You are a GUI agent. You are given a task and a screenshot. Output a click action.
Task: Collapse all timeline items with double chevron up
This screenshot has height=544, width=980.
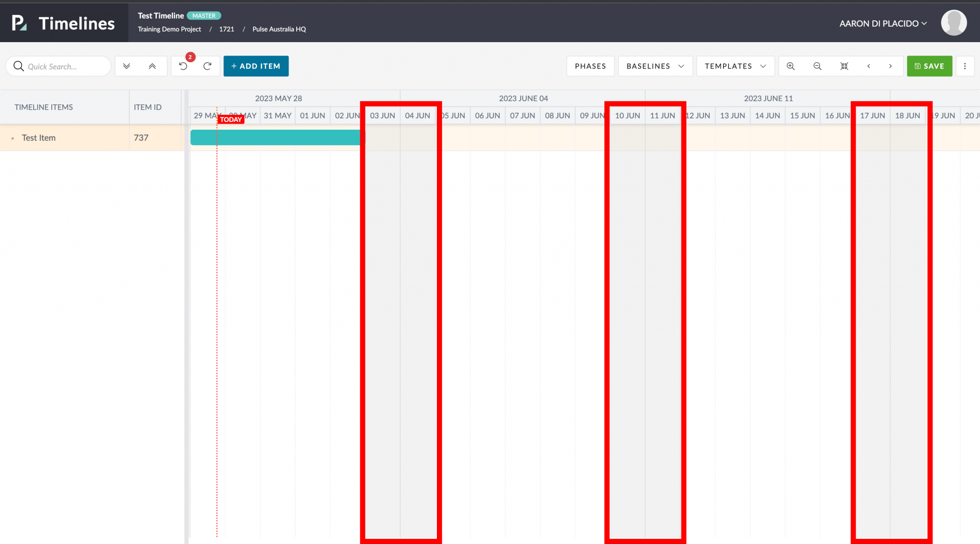tap(152, 66)
